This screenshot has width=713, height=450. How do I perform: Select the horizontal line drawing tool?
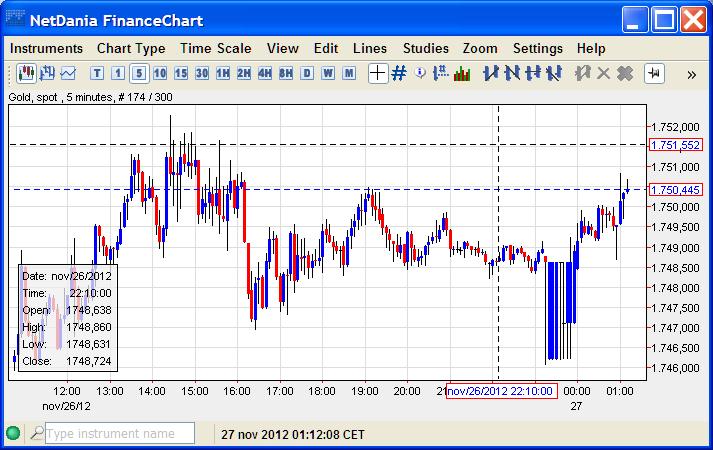[x=533, y=73]
